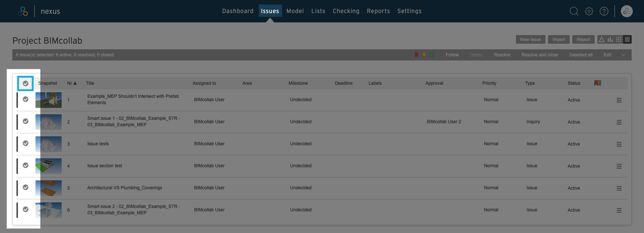Switch to the list rows view icon
The image size is (644, 233).
click(628, 40)
